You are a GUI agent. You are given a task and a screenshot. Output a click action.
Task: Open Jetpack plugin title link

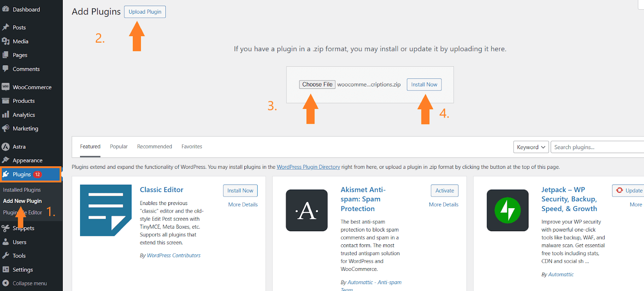[569, 199]
